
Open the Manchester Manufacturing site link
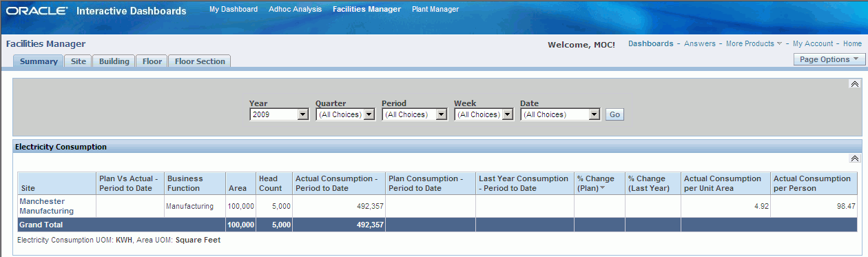pyautogui.click(x=47, y=206)
